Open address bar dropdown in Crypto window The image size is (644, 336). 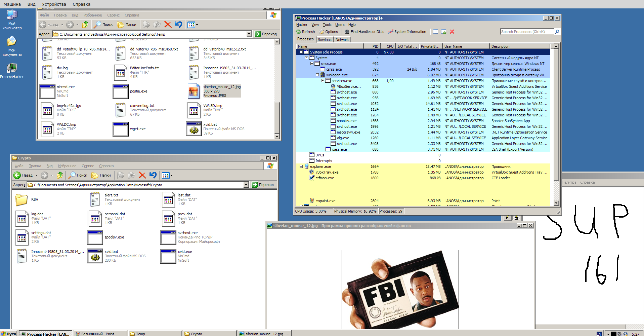click(246, 185)
